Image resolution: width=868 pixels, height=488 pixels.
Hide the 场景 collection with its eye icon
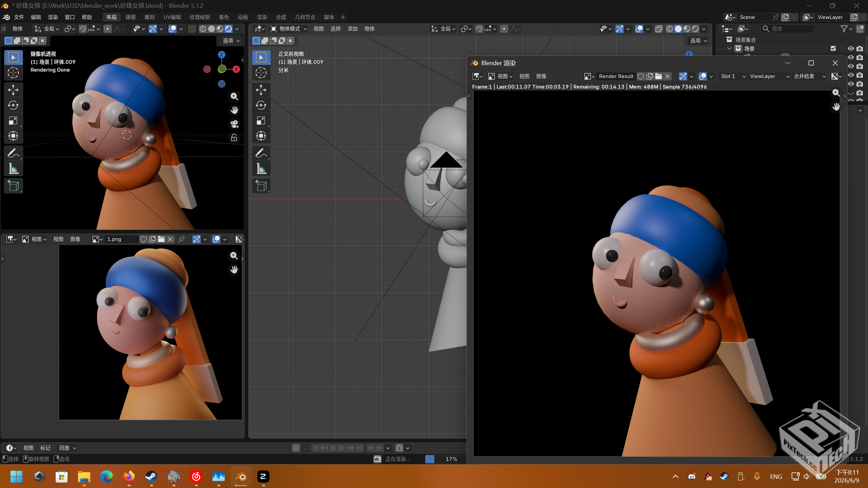tap(851, 49)
